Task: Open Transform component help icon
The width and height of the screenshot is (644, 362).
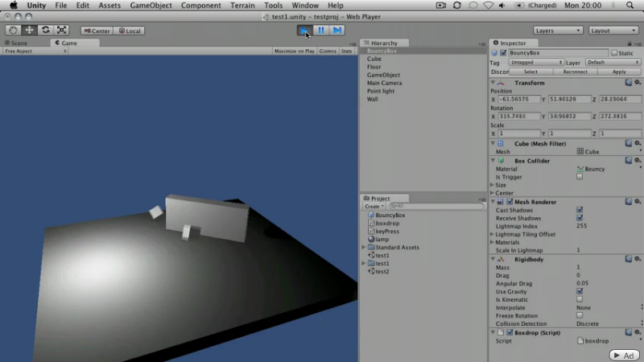Action: [629, 83]
